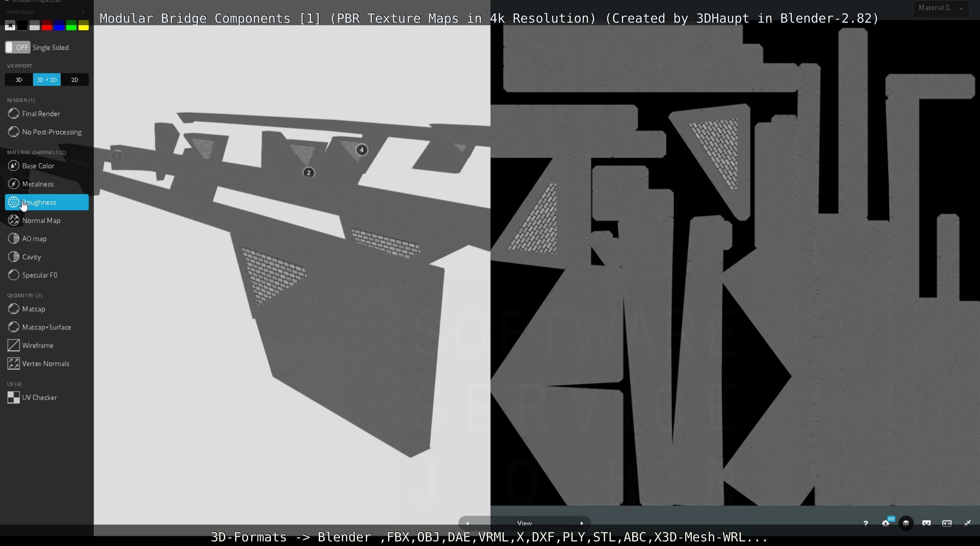Click the AO map channel icon

pos(14,239)
